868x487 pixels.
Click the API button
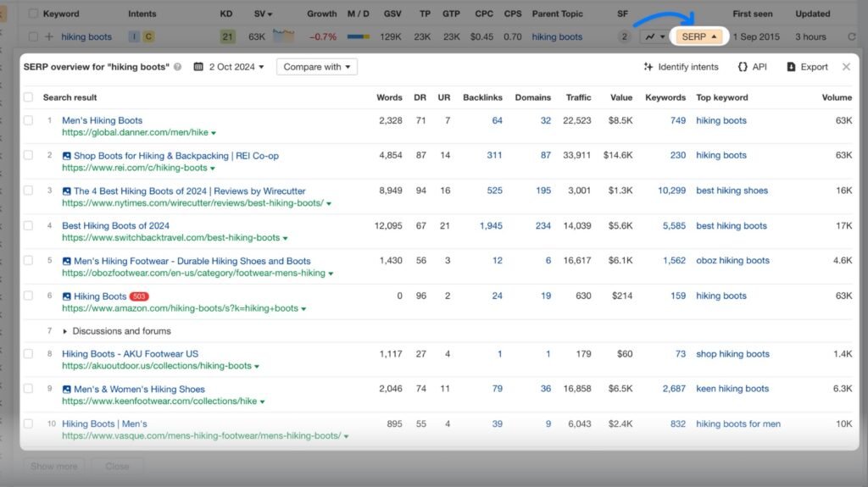(753, 67)
